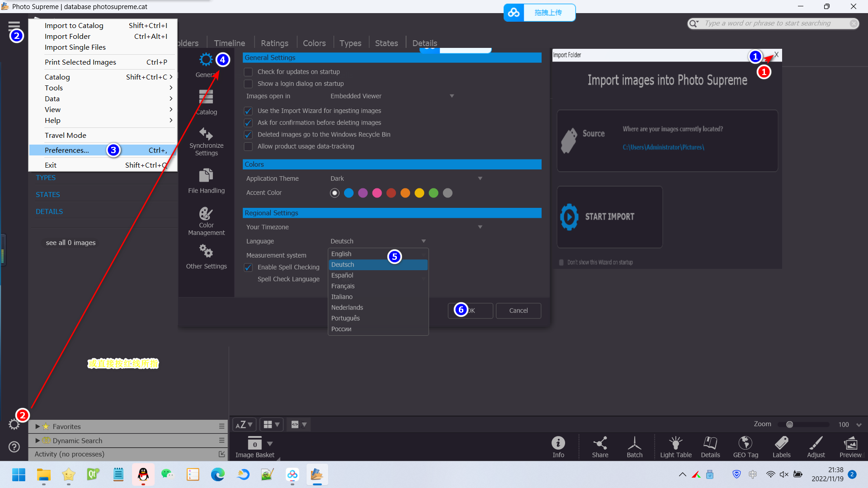Image resolution: width=868 pixels, height=488 pixels.
Task: Open Your Timezone dropdown
Action: [x=406, y=227]
